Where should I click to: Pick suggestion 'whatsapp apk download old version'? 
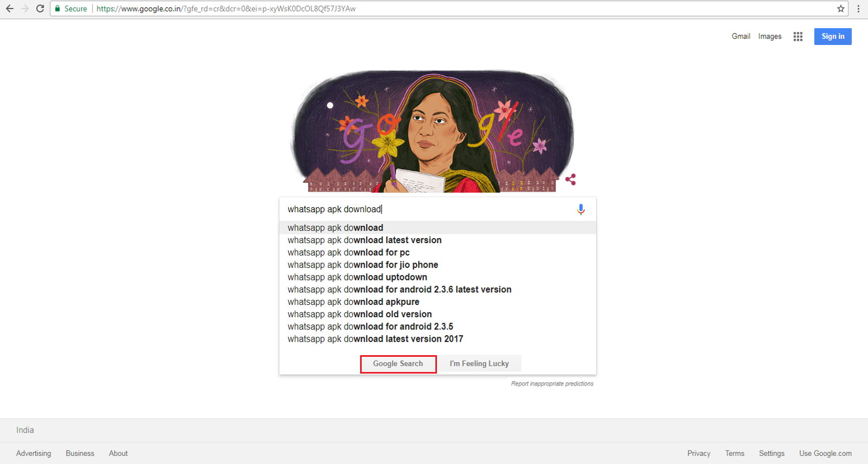pos(438,315)
